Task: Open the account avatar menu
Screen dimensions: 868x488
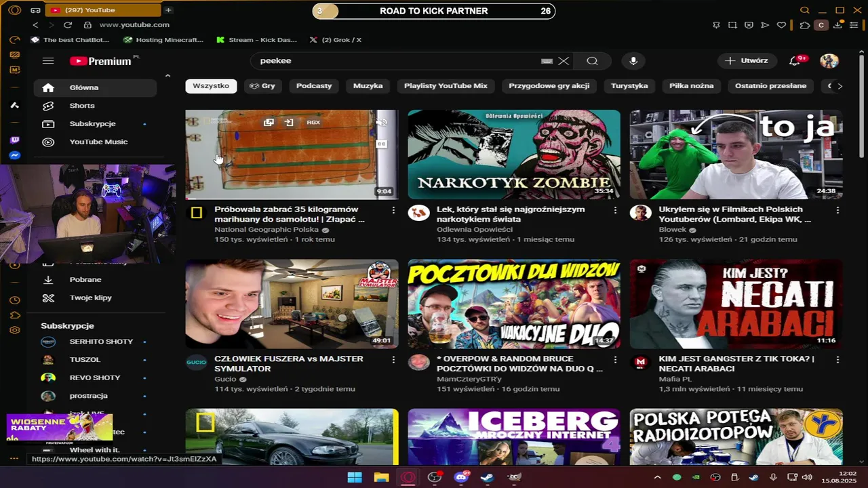Action: [829, 61]
